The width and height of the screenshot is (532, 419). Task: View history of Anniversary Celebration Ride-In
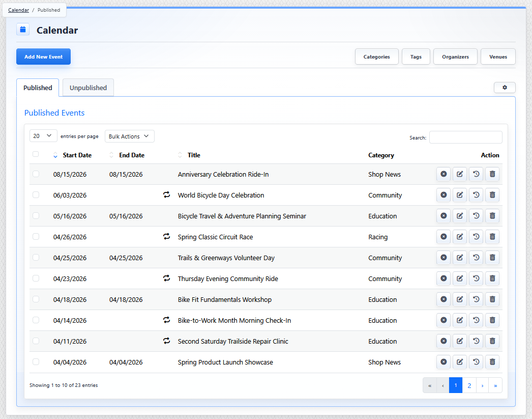(476, 174)
